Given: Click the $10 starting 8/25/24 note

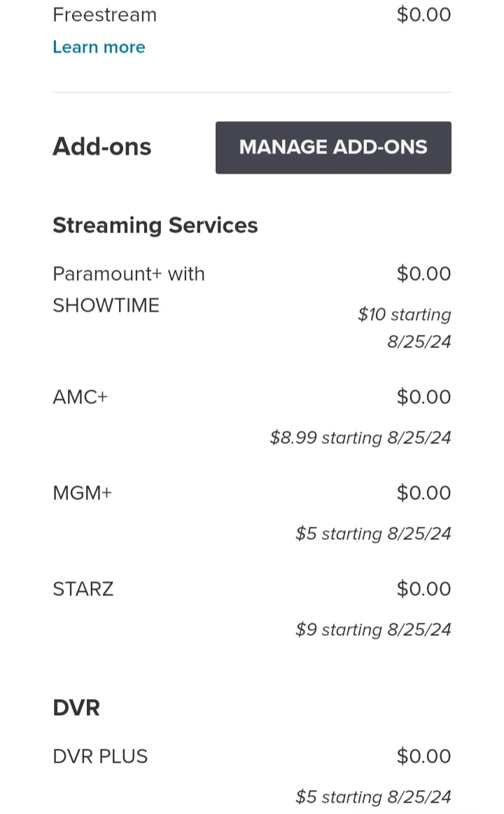Looking at the screenshot, I should pos(405,328).
